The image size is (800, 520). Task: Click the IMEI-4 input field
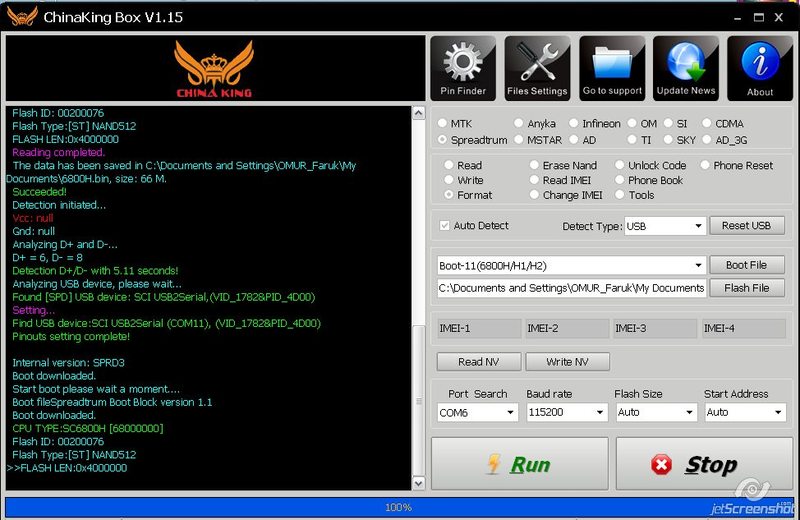click(744, 329)
